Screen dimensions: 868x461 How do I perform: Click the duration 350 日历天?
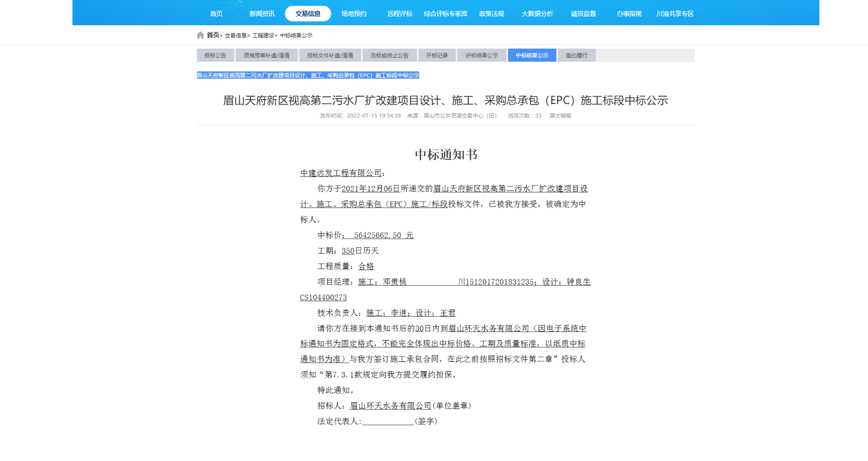click(x=360, y=251)
